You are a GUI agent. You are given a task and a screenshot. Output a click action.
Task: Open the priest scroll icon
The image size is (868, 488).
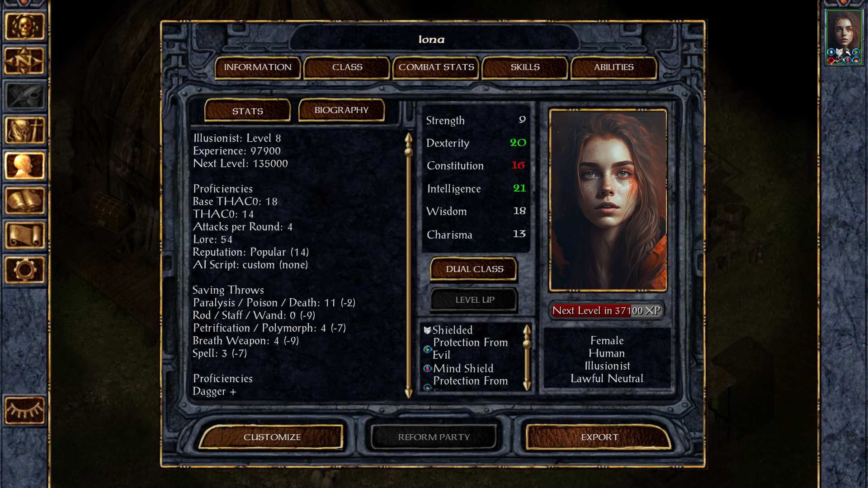(25, 235)
